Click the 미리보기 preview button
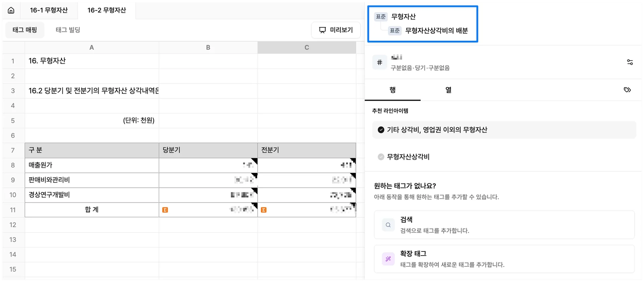Image resolution: width=644 pixels, height=282 pixels. point(336,30)
